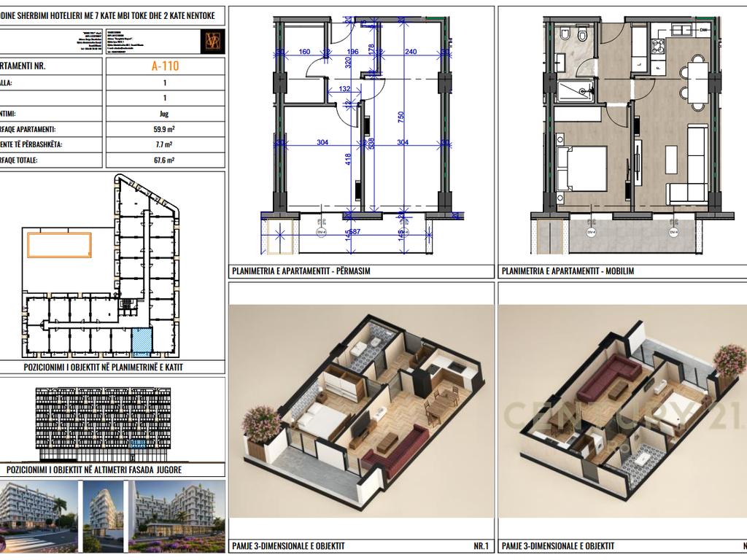Screen dimensions: 747x560
Task: Click the DW dishwasher label
Action: coord(703,30)
